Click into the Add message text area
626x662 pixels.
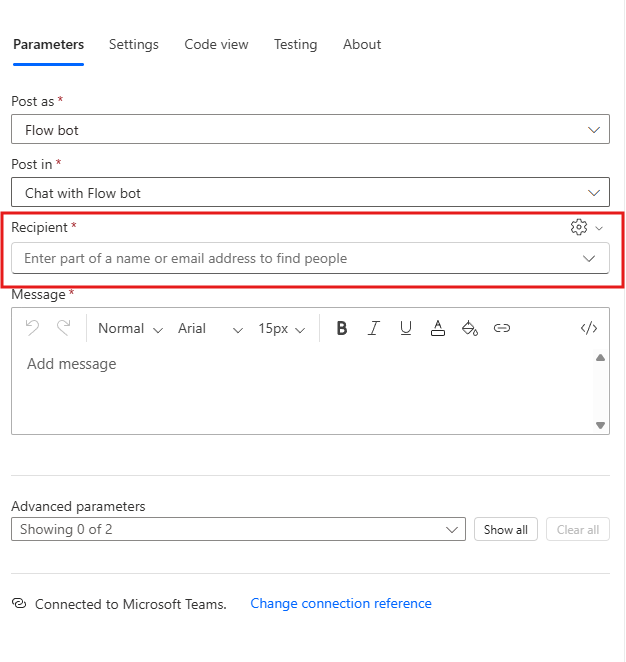(x=302, y=391)
